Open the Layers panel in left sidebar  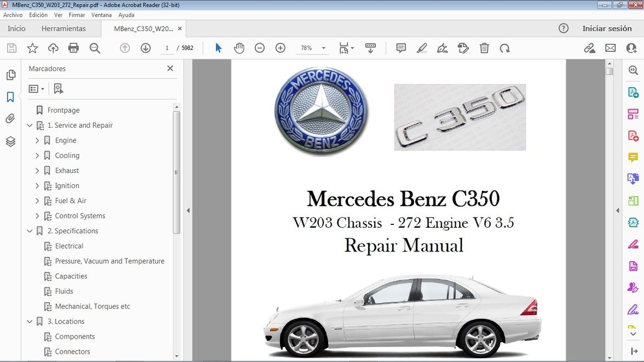pyautogui.click(x=10, y=142)
